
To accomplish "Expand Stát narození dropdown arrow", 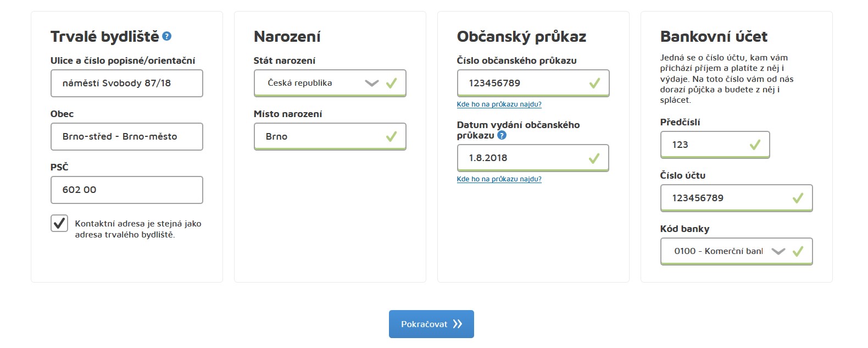I will click(x=372, y=84).
